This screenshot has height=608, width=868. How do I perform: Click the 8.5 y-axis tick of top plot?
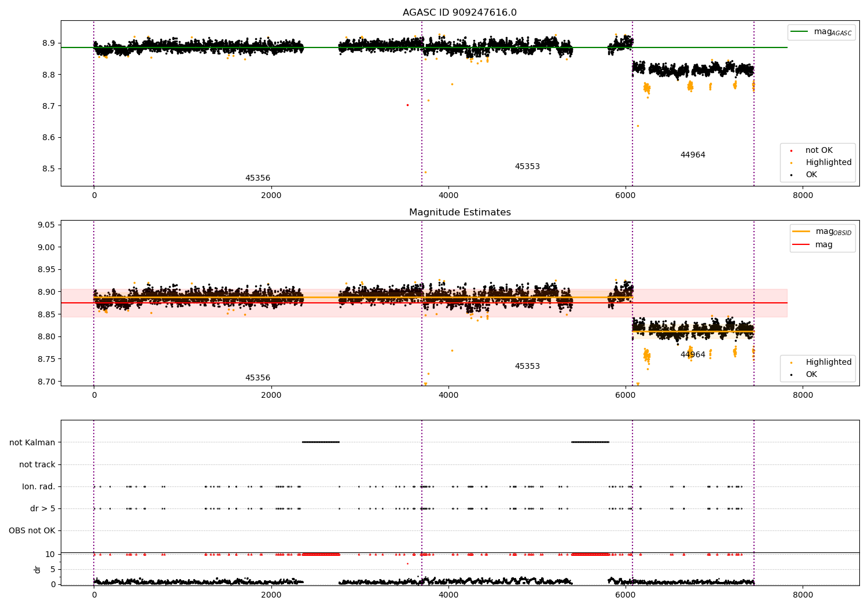tap(49, 169)
